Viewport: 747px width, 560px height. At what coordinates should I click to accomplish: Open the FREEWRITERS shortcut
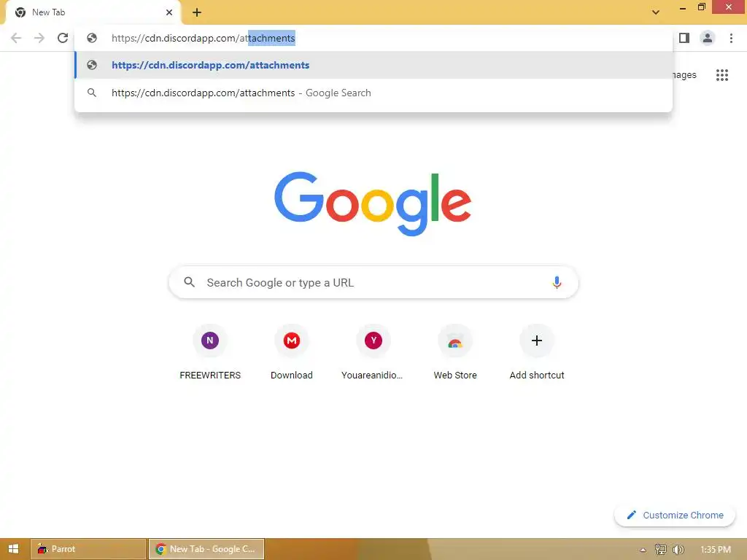coord(210,353)
